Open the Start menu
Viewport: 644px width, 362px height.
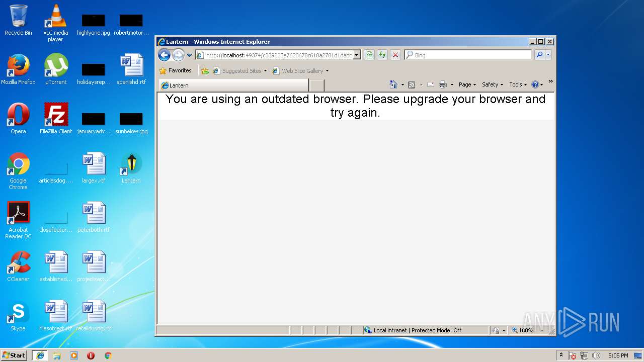[x=14, y=355]
